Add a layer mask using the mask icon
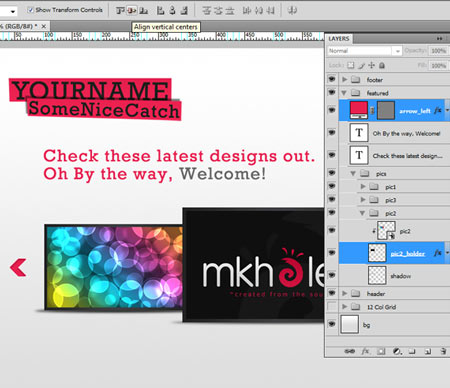This screenshot has height=388, width=450. tap(381, 351)
